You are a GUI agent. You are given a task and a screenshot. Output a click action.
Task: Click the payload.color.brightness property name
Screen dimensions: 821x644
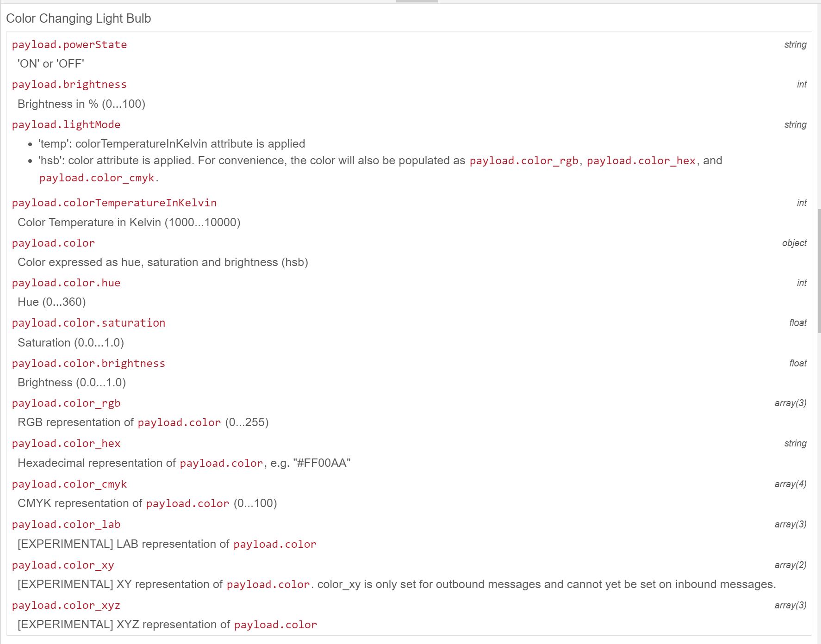[88, 364]
